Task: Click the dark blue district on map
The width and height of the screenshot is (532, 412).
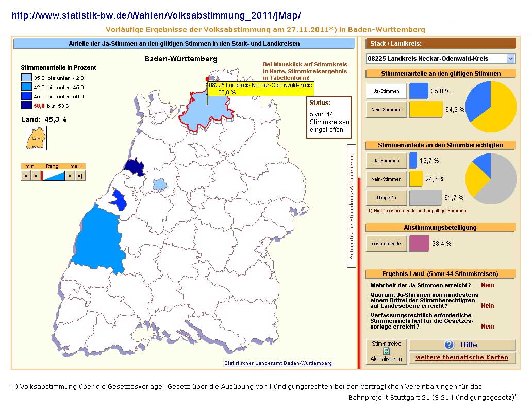Action: point(135,167)
